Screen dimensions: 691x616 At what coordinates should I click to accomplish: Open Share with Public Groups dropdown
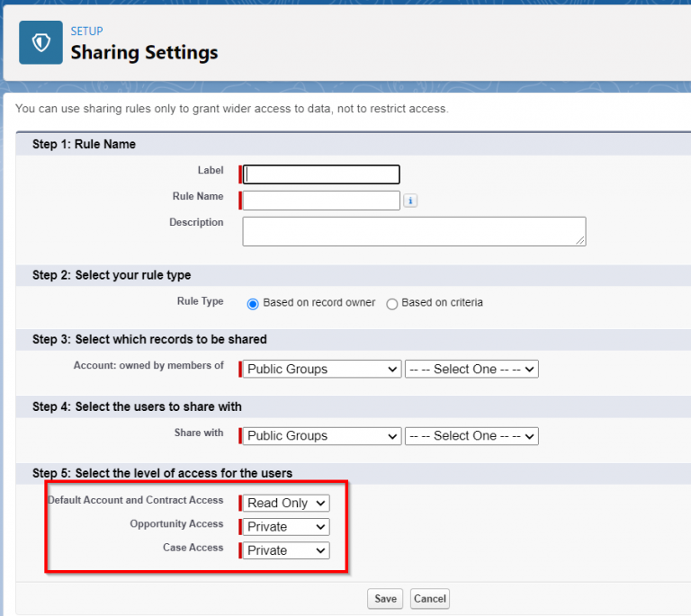pyautogui.click(x=322, y=436)
